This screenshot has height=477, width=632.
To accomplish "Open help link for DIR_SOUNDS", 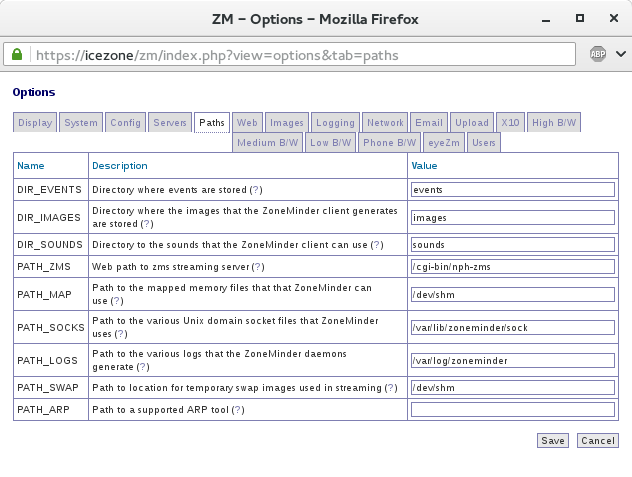I will click(x=377, y=245).
